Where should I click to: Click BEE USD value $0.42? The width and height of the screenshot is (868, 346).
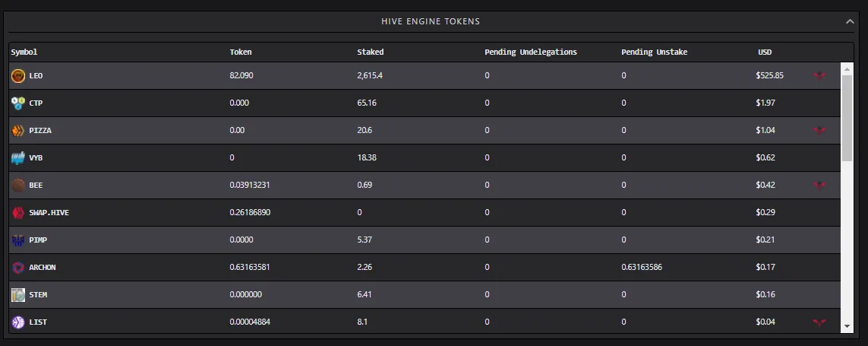pos(765,186)
